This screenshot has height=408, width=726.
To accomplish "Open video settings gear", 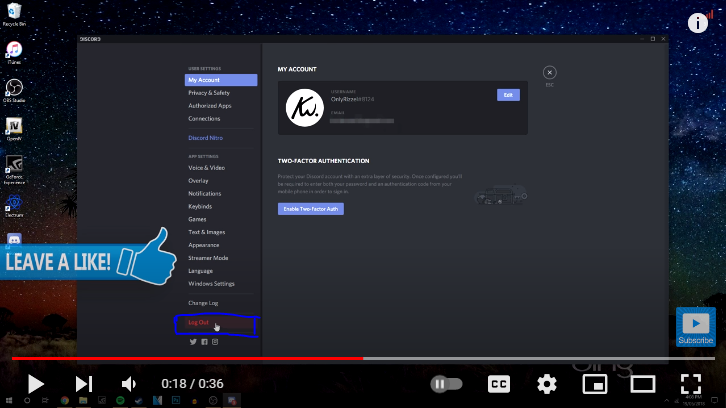I will (547, 384).
